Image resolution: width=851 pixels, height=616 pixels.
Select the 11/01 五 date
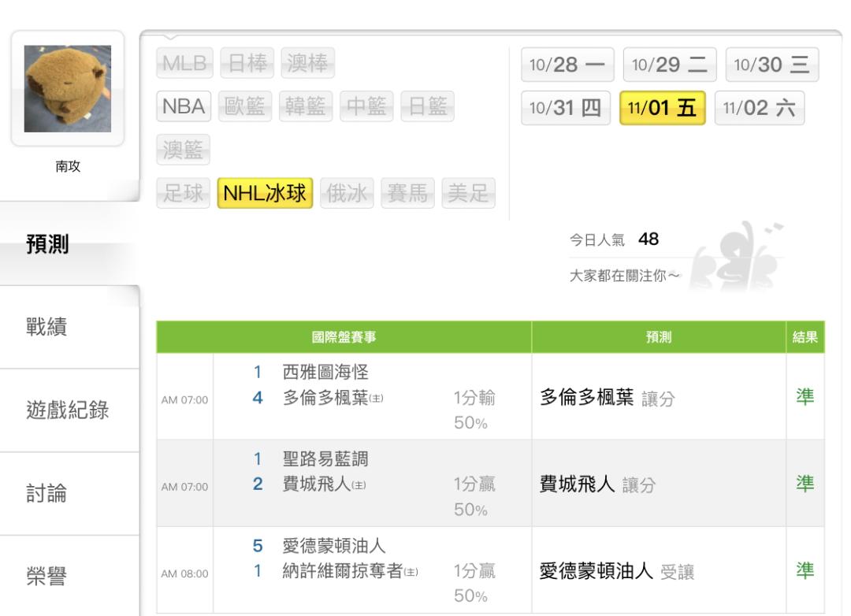(662, 108)
